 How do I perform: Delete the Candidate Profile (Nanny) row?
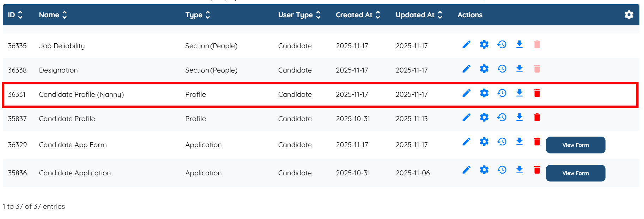click(x=537, y=93)
